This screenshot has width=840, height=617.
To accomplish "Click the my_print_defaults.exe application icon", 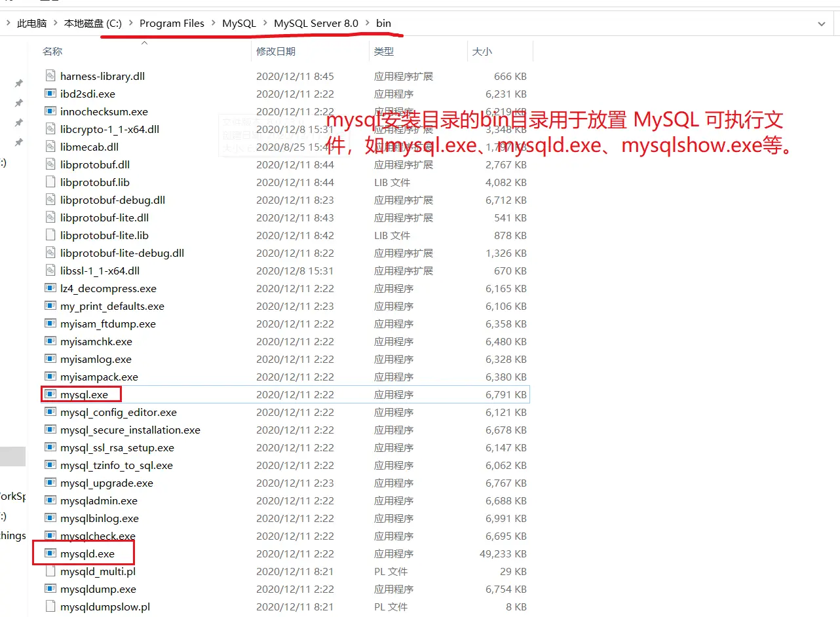I will tap(50, 306).
